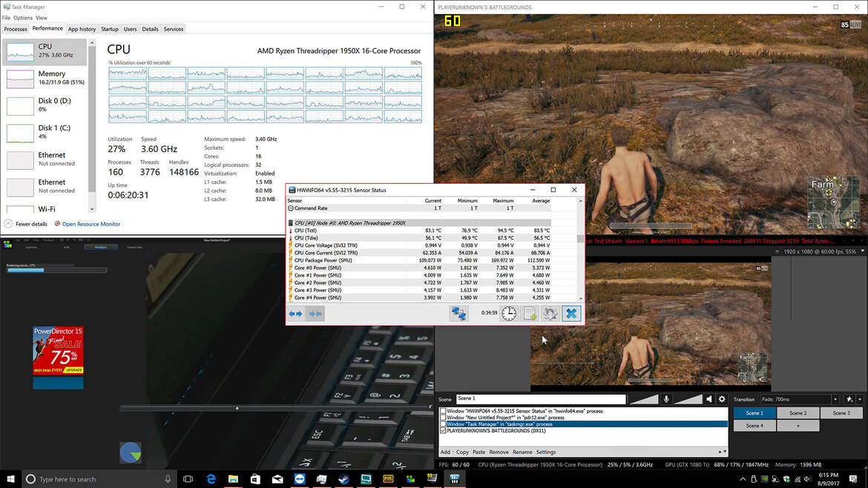868x488 pixels.
Task: Open Microsoft Store from taskbar
Action: click(x=255, y=479)
